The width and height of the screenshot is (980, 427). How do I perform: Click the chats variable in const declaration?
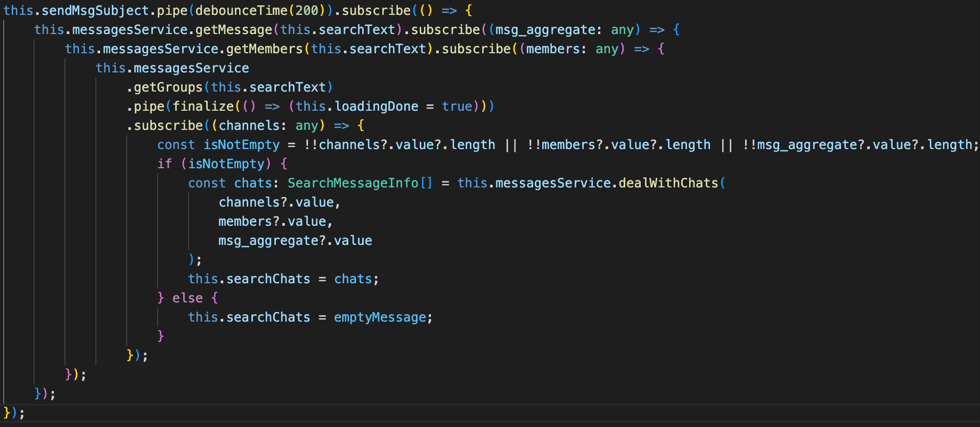coord(253,183)
